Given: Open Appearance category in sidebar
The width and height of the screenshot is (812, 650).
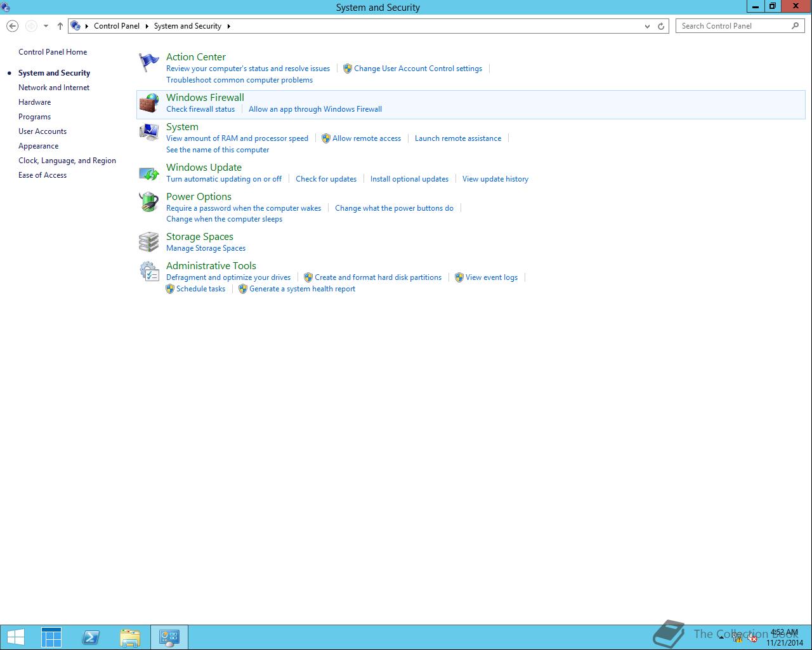Looking at the screenshot, I should pos(38,146).
